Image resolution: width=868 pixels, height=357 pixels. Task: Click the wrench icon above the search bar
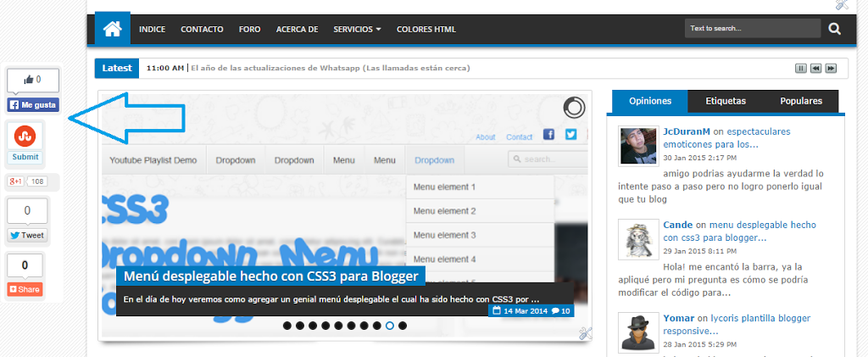tap(842, 5)
